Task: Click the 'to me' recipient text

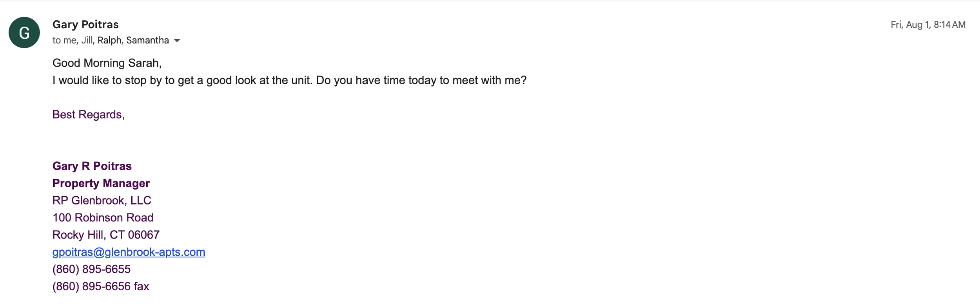Action: [65, 40]
